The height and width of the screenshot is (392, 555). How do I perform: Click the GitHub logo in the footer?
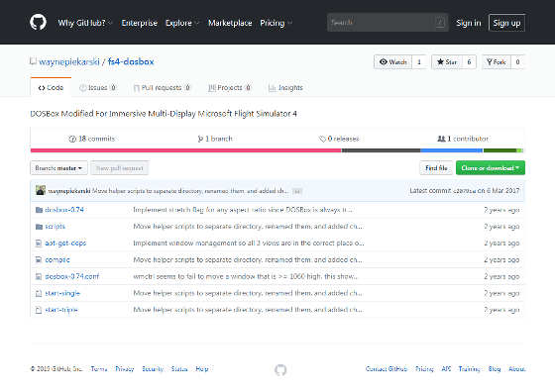click(x=280, y=370)
